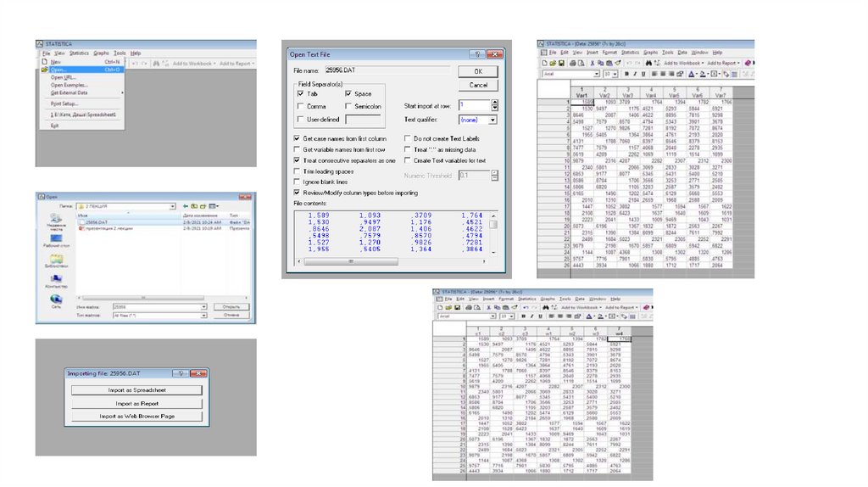Viewport: 868px width, 487px height.
Task: Enable Trim leading spaces checkbox
Action: (297, 171)
